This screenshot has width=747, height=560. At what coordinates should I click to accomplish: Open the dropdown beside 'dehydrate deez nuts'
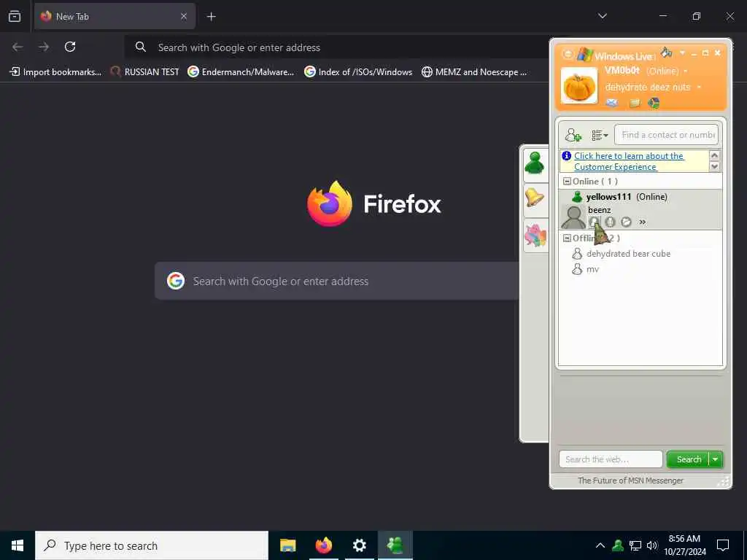[x=699, y=87]
